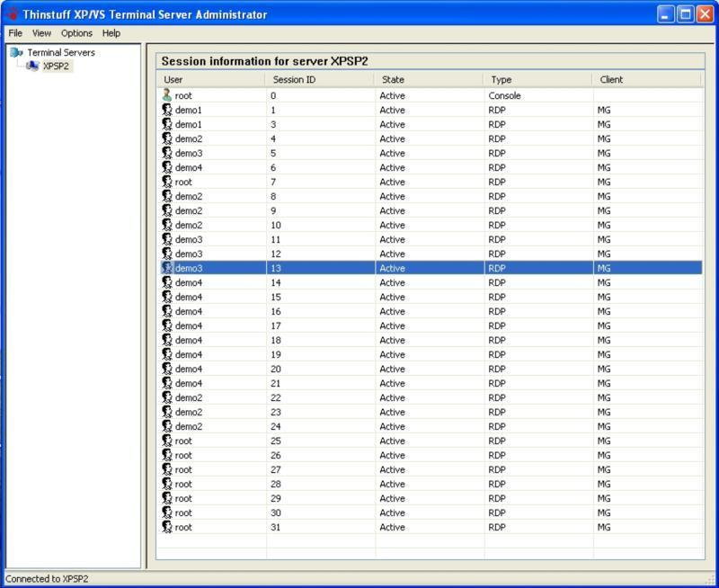The height and width of the screenshot is (588, 719).
Task: Select demo2 user in session 24 row
Action: point(189,426)
